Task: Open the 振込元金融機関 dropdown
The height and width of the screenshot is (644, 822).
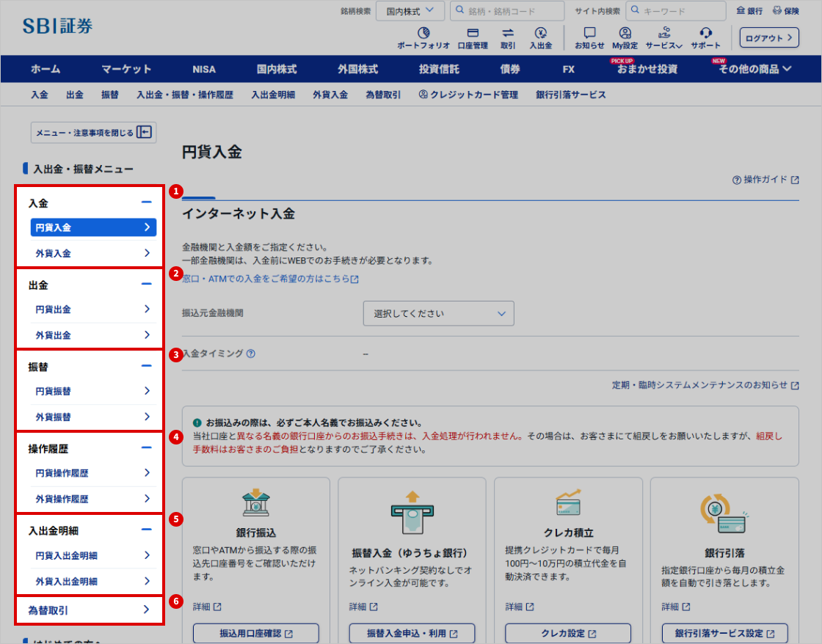Action: pos(438,313)
